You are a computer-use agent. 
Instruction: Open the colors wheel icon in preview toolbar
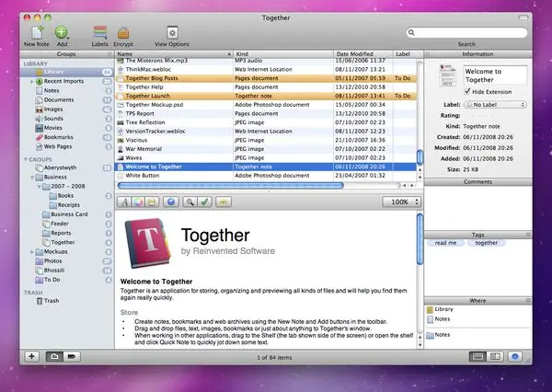point(138,202)
